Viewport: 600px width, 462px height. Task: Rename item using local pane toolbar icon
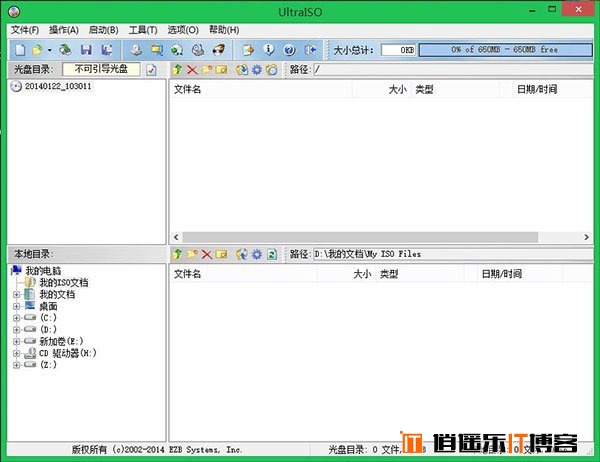coord(222,254)
